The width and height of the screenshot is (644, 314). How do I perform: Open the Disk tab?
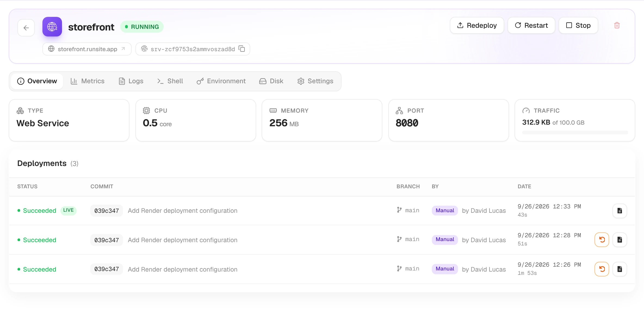pos(271,81)
